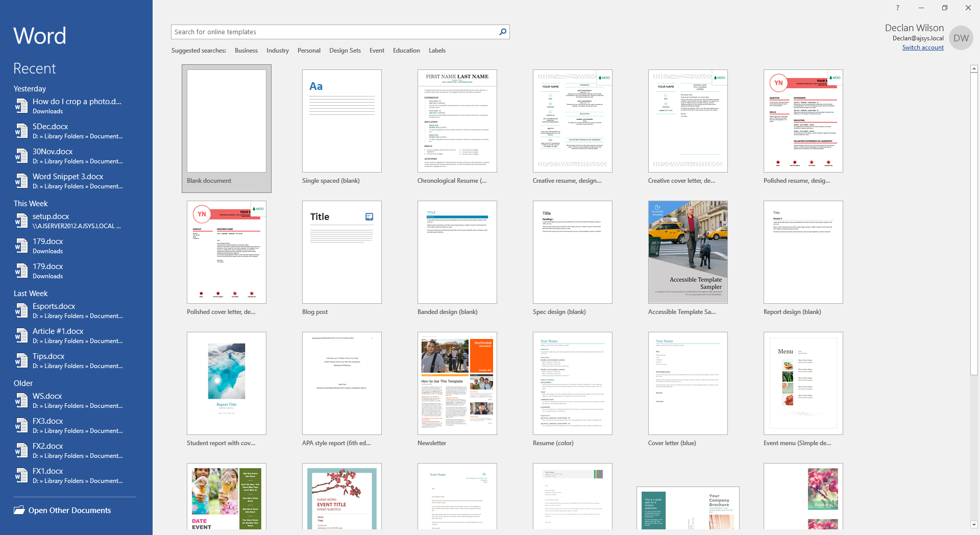Click the Switch account link
The height and width of the screenshot is (535, 980).
coord(922,47)
